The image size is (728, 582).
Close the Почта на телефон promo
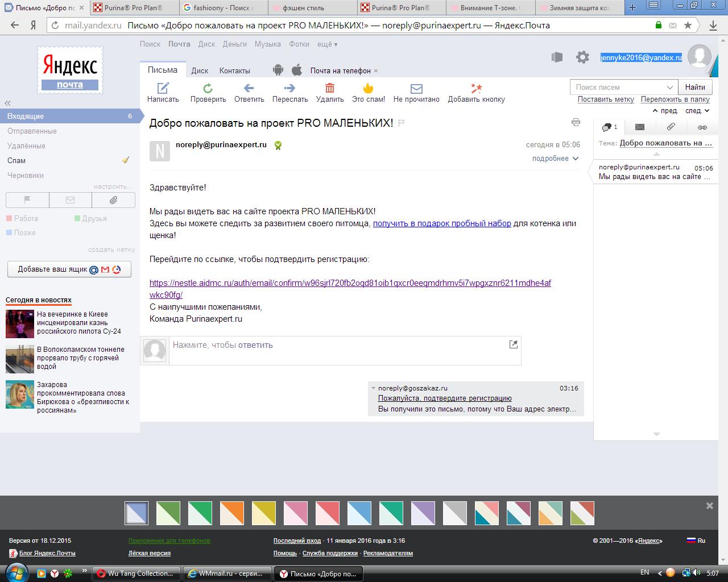(x=376, y=71)
